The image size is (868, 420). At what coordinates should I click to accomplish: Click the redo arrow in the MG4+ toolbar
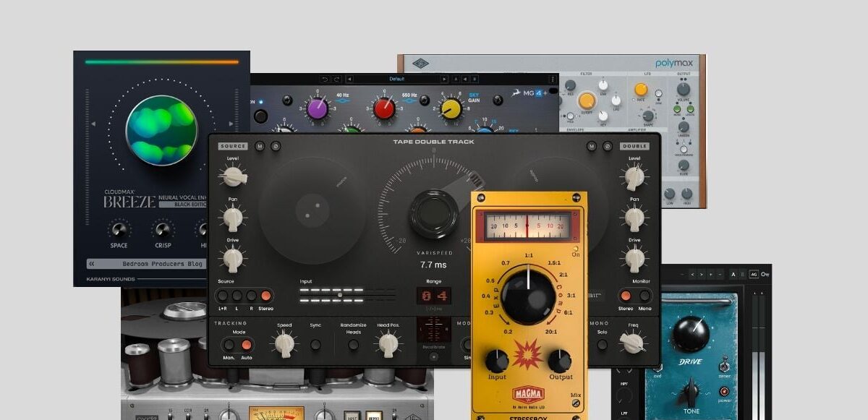pos(336,79)
